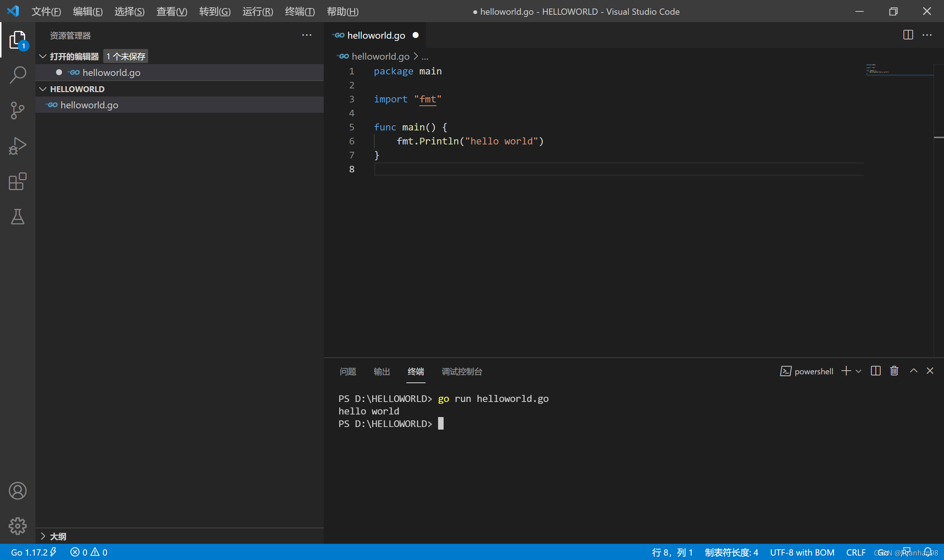This screenshot has width=944, height=560.
Task: Collapse the HELLOWORLD folder section
Action: 43,89
